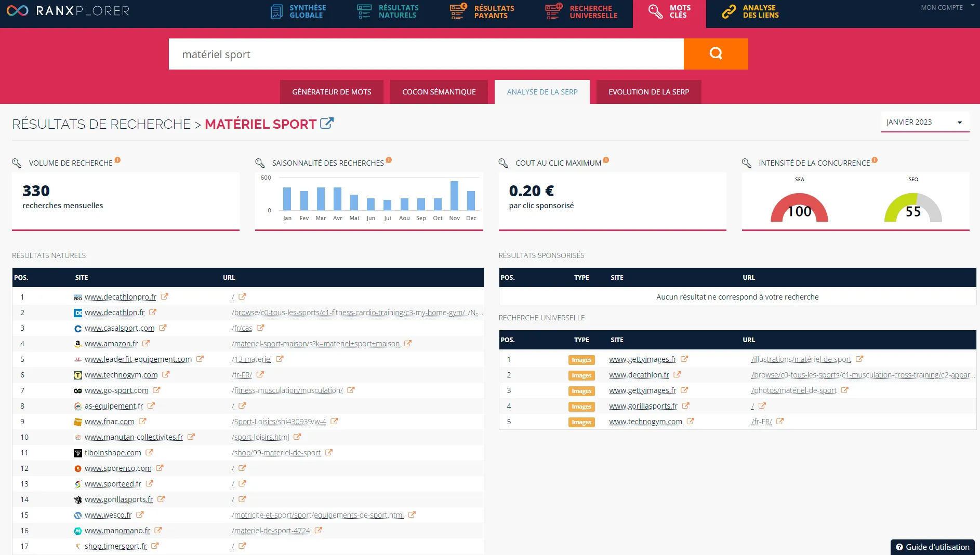Open external link icon beside www.gorillasports.fr in universal results

(685, 406)
